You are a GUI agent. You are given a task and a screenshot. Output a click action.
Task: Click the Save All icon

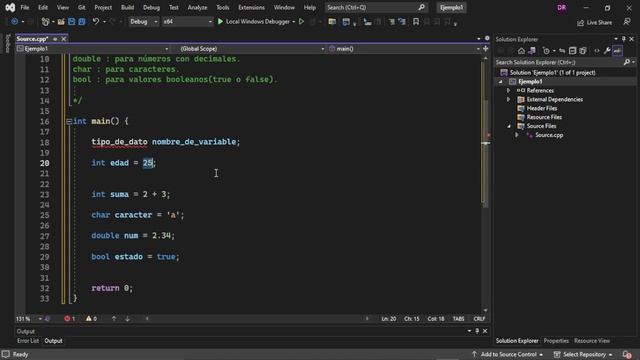82,22
